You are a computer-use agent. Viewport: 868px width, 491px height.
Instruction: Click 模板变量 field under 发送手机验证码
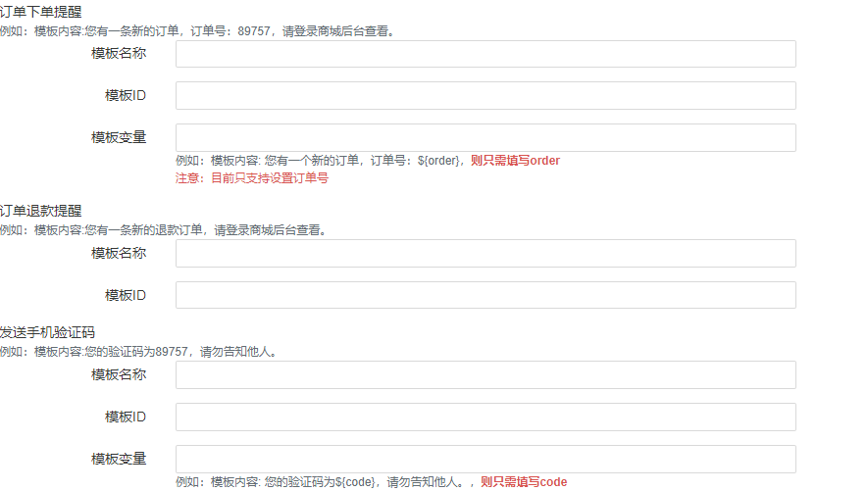(485, 459)
